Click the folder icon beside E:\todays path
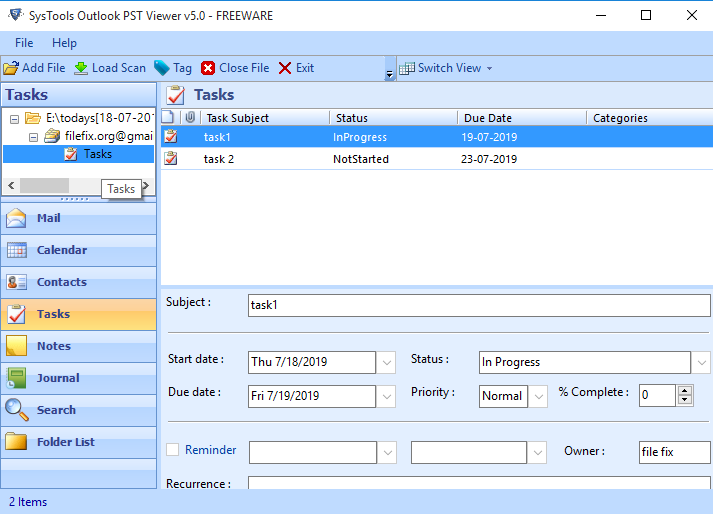 33,118
